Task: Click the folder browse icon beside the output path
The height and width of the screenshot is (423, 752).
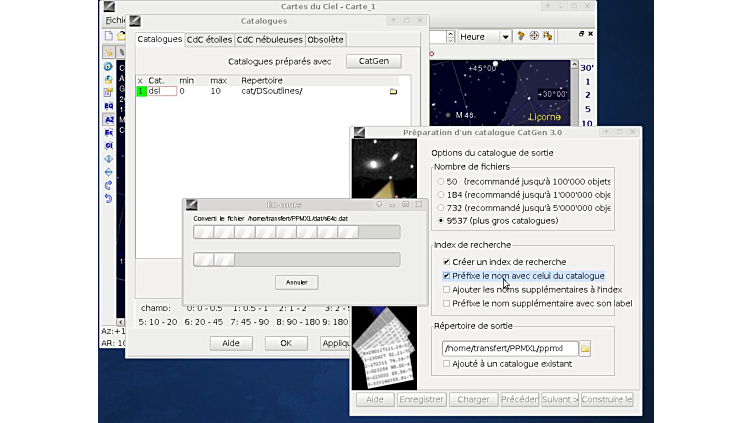Action: tap(586, 348)
